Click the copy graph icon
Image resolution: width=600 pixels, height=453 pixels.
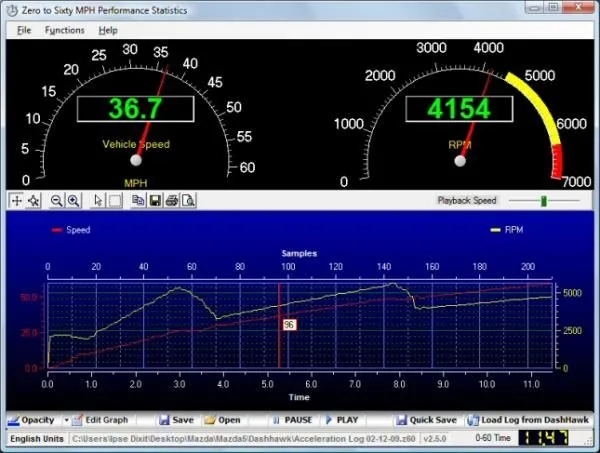[139, 200]
